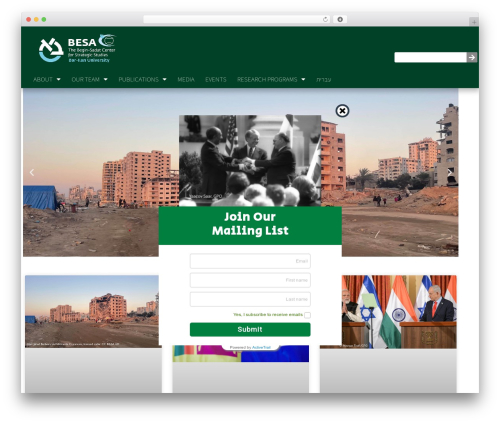Click the site search text box

(x=430, y=57)
